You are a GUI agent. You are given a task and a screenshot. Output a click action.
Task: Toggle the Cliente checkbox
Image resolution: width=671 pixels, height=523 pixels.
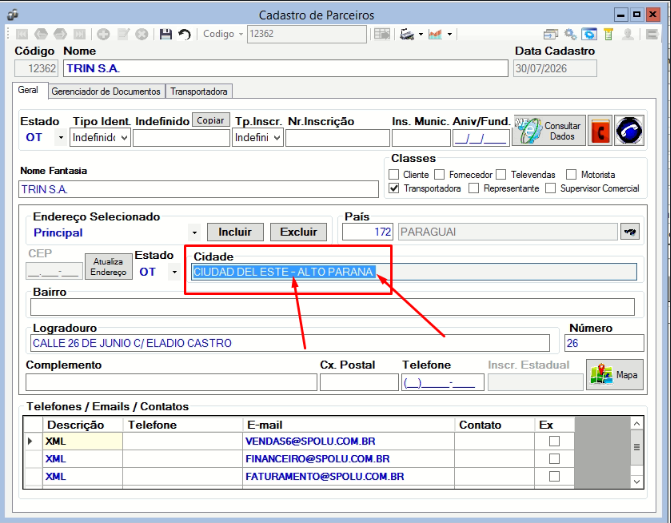point(393,175)
